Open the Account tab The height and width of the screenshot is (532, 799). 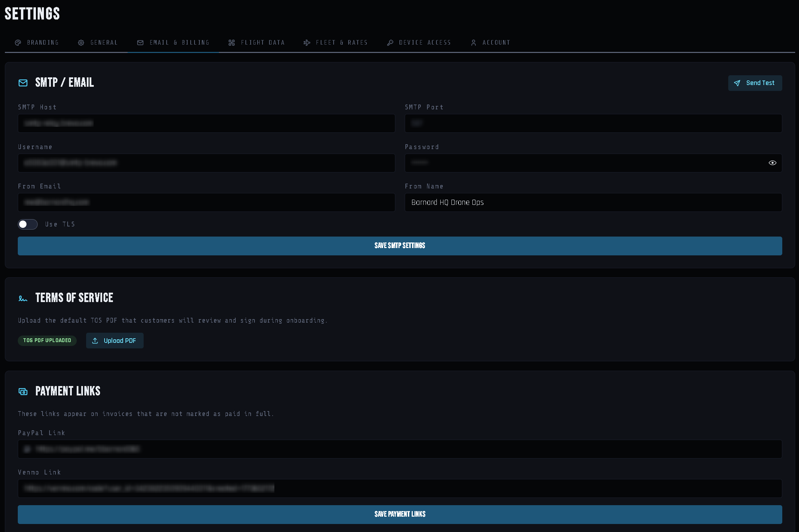click(490, 43)
